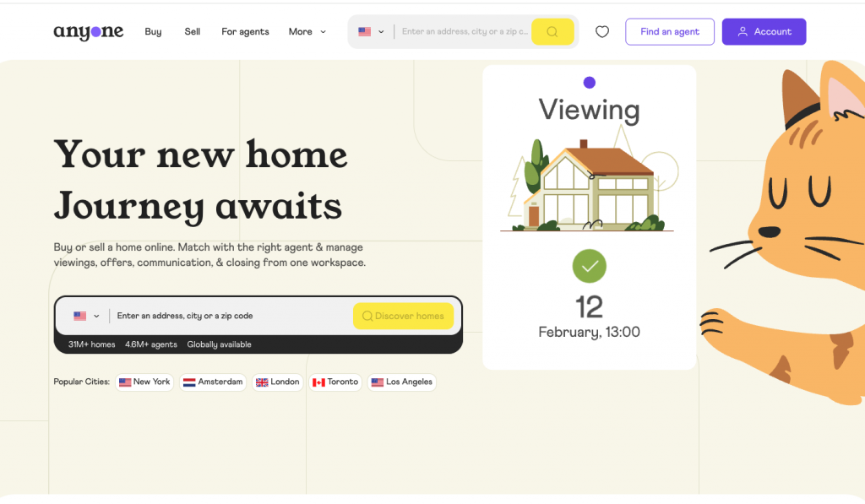Click the green checkmark on Viewing card
865x504 pixels.
tap(589, 266)
